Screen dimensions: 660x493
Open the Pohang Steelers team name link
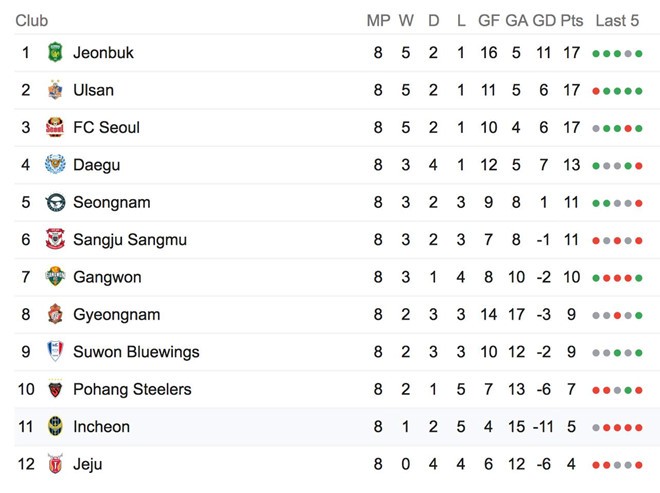click(x=132, y=389)
